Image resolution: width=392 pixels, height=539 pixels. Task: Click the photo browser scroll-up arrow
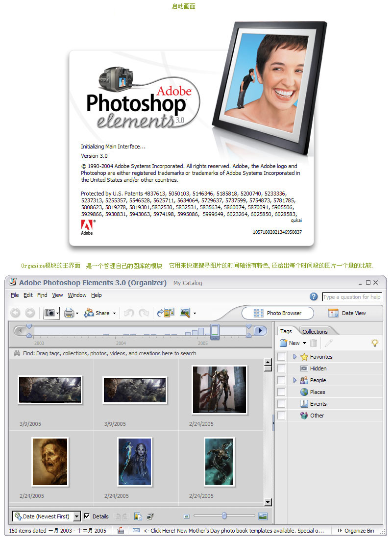[268, 362]
